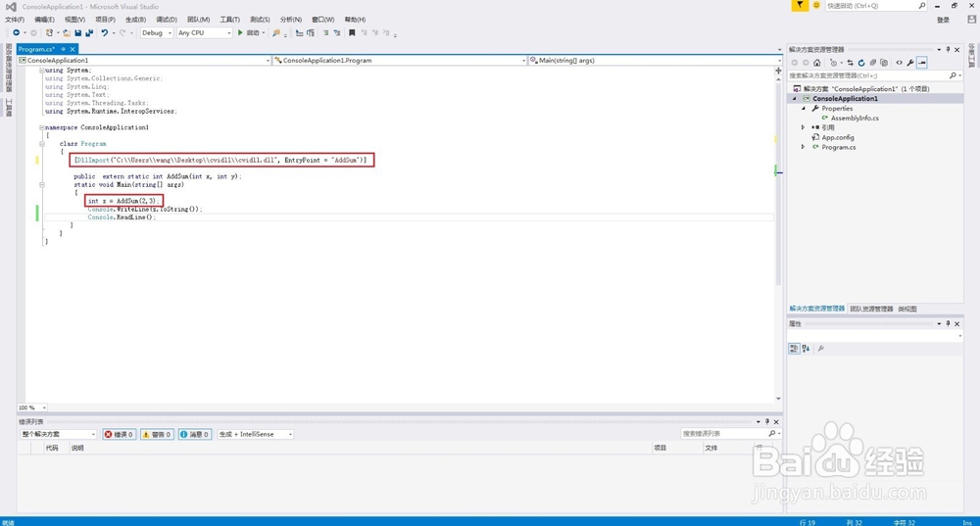Image resolution: width=980 pixels, height=526 pixels.
Task: Toggle the Preview Selected Items button
Action: pyautogui.click(x=922, y=63)
